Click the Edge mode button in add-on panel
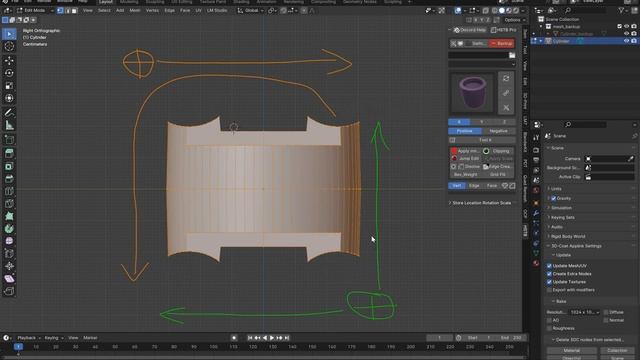The width and height of the screenshot is (640, 360). [474, 186]
